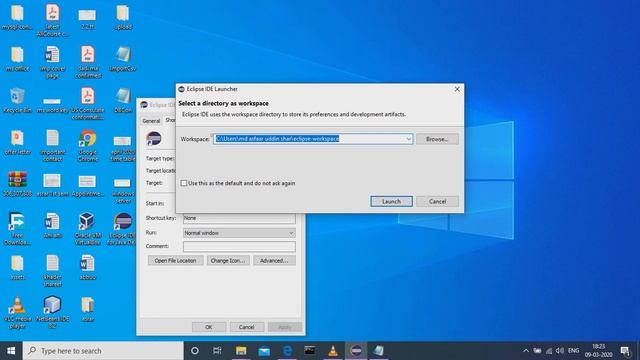Screen dimensions: 640x360
Task: Select the 'important contact' text file
Action: pos(52,146)
